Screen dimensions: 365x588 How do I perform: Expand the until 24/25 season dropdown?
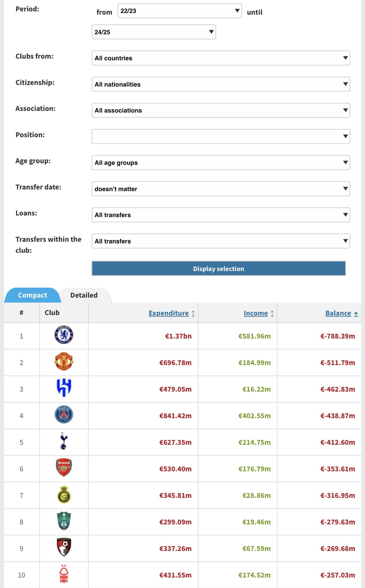[x=154, y=32]
